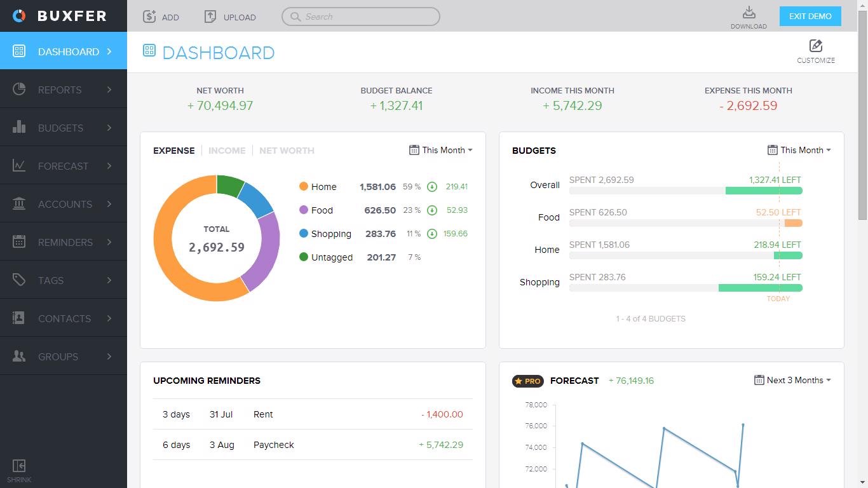Switch to the NET WORTH tab

[287, 151]
